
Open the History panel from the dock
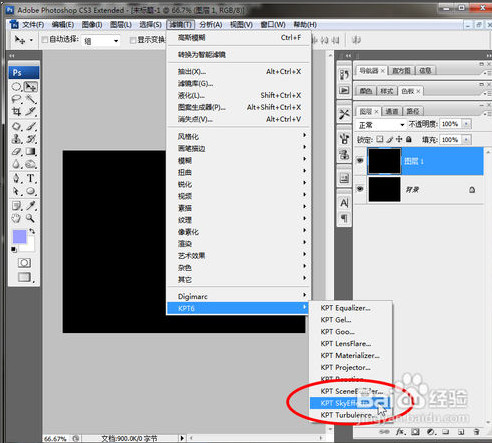pos(344,75)
